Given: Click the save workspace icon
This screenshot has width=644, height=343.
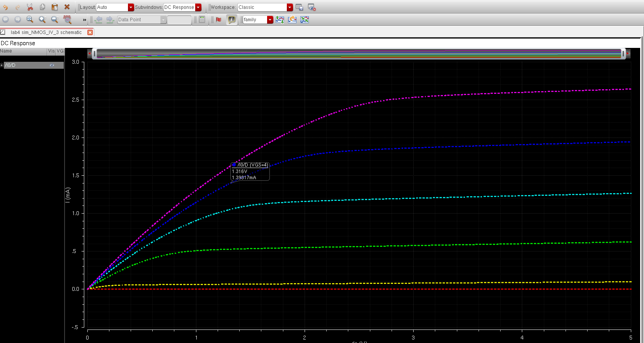Looking at the screenshot, I should (x=299, y=7).
